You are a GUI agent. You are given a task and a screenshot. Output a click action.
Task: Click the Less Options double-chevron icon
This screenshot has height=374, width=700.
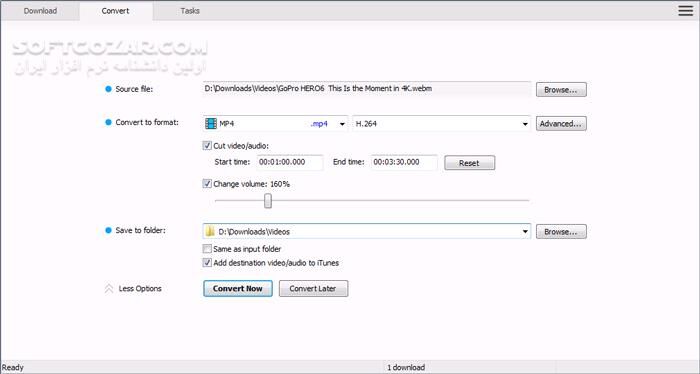109,289
